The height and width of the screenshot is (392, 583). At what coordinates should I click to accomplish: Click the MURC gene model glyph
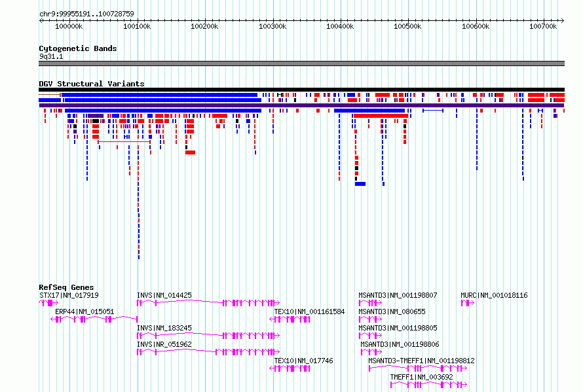pyautogui.click(x=468, y=303)
